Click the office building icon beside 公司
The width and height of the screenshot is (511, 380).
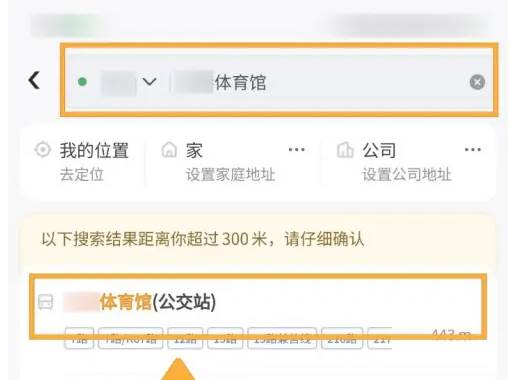pos(345,150)
